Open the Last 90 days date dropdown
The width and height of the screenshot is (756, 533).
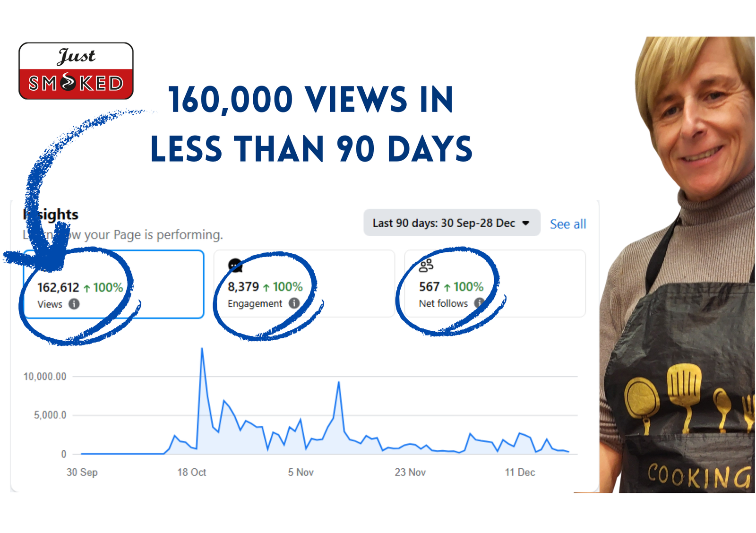click(451, 223)
